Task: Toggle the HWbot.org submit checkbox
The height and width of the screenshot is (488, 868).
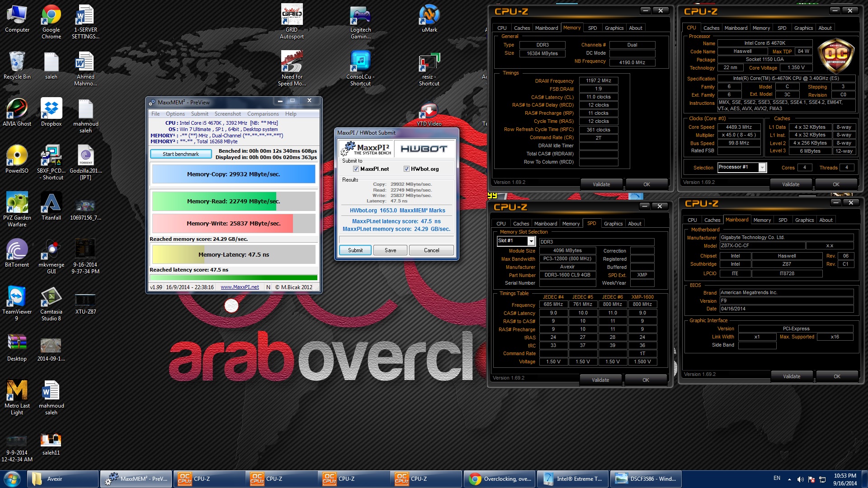Action: point(406,169)
